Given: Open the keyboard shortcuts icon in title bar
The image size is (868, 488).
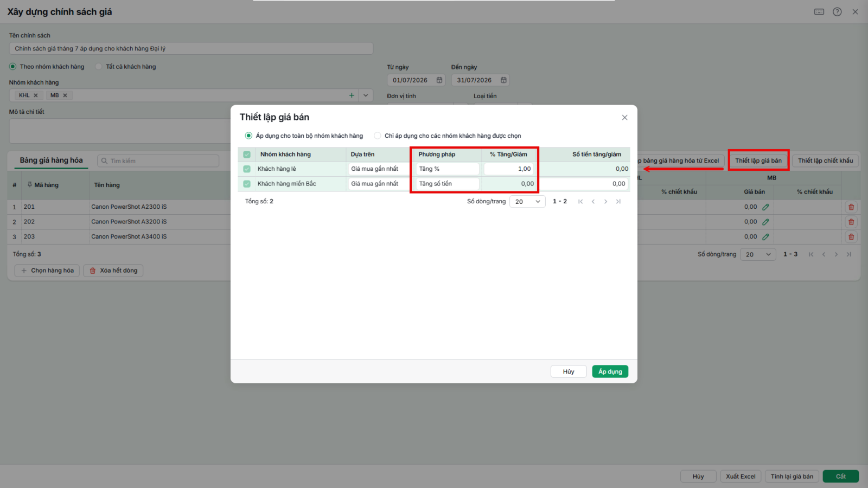Looking at the screenshot, I should pyautogui.click(x=819, y=12).
